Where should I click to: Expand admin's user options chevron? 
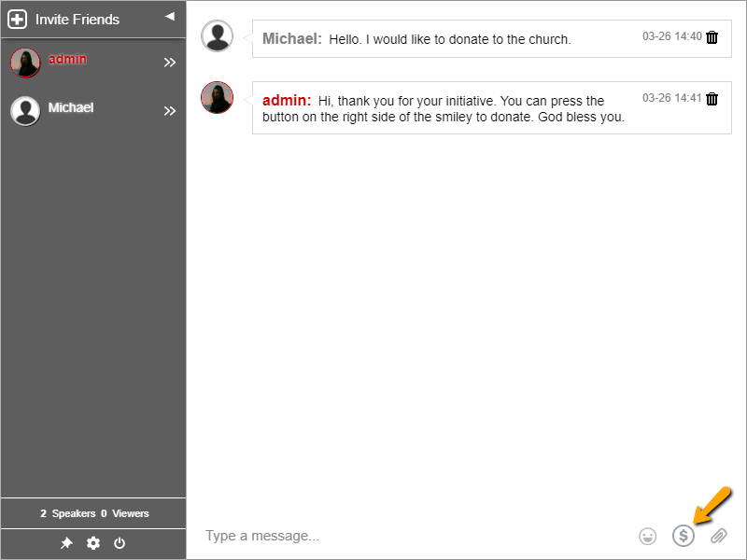click(x=170, y=63)
